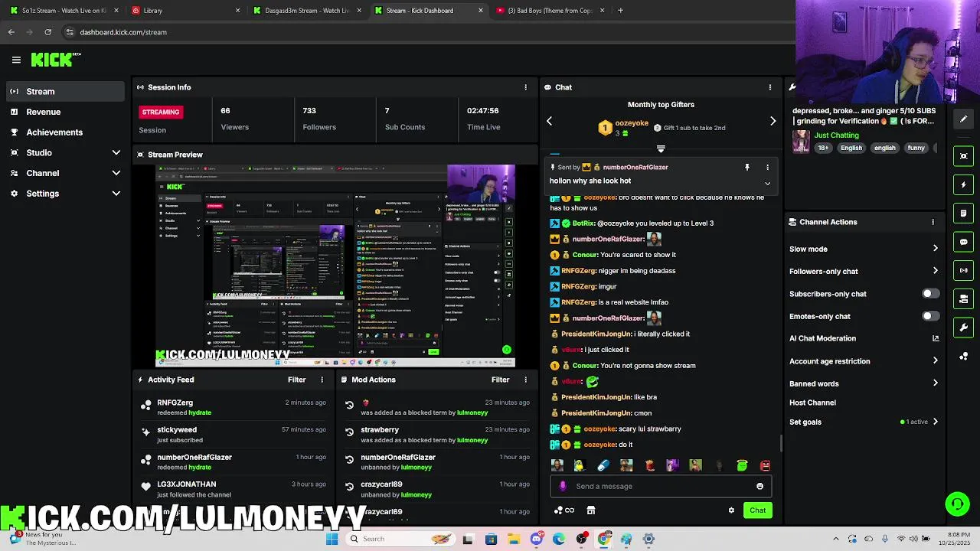Enable Emotes-only chat
The width and height of the screenshot is (980, 551).
[x=930, y=316]
